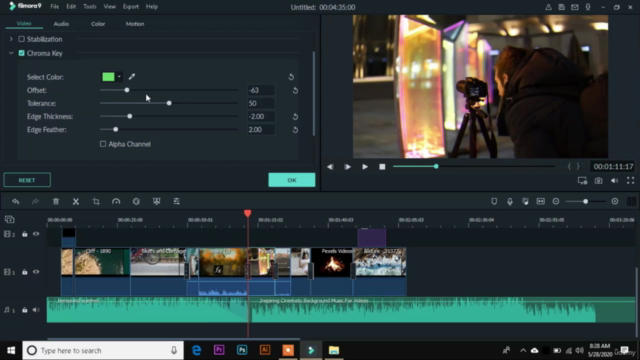The height and width of the screenshot is (360, 640).
Task: Switch to the Motion tab
Action: pos(135,24)
